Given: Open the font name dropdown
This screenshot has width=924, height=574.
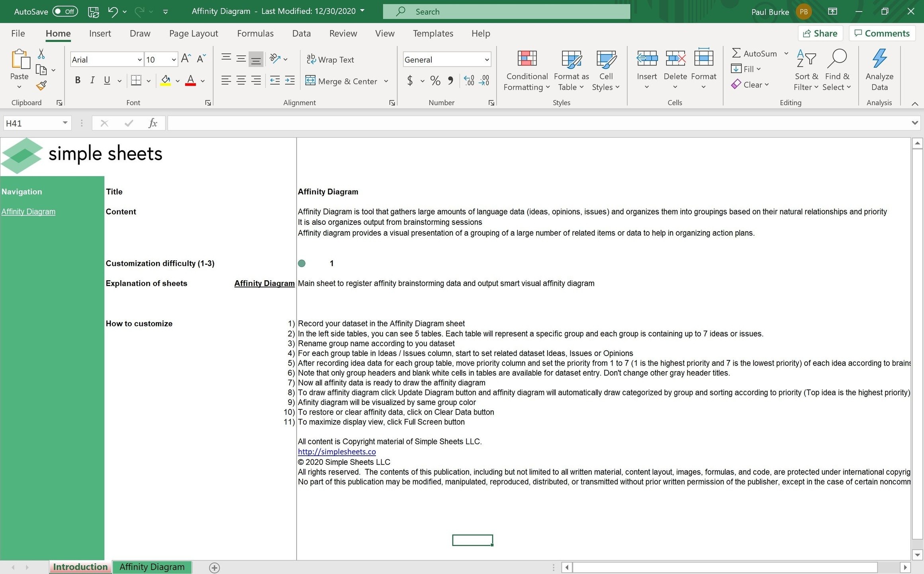Looking at the screenshot, I should click(x=139, y=60).
